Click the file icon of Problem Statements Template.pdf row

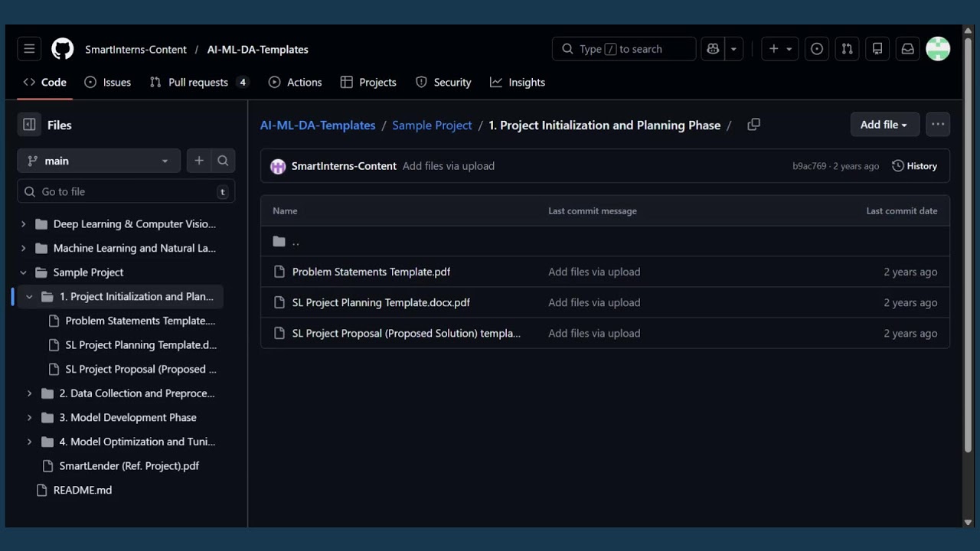click(x=279, y=272)
